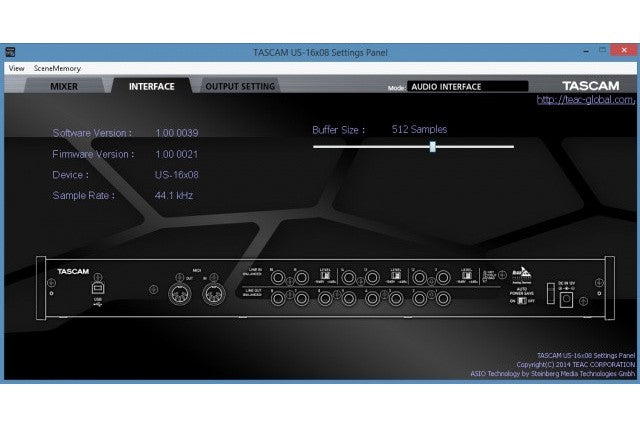This screenshot has height=427, width=640.
Task: Switch to the MIXER tab
Action: point(64,86)
